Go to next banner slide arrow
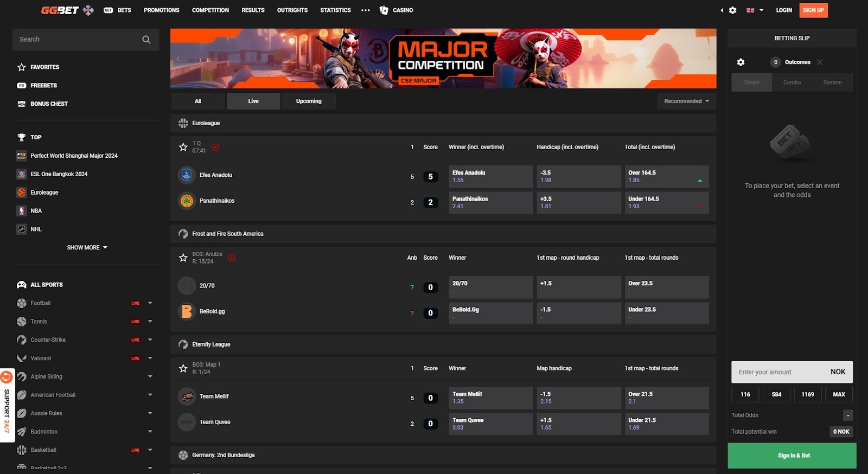868x474 pixels. (709, 59)
